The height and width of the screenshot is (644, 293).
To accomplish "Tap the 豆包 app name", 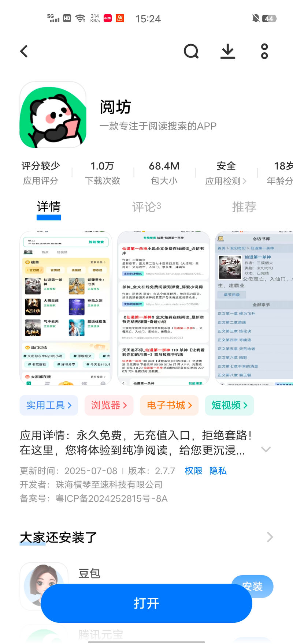I will point(89,573).
